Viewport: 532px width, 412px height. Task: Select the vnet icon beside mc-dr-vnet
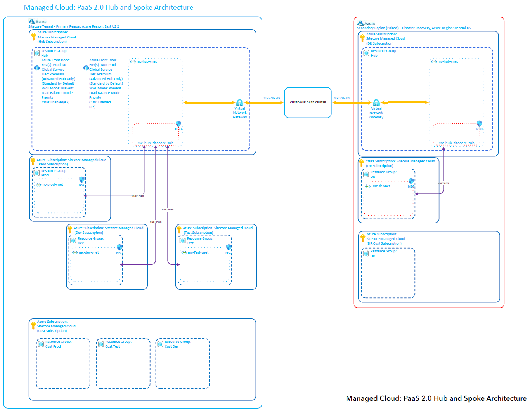pyautogui.click(x=368, y=186)
